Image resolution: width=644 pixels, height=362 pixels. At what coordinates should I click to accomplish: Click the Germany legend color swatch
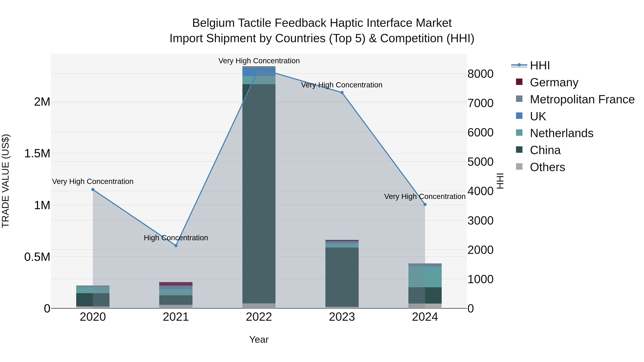pyautogui.click(x=519, y=82)
